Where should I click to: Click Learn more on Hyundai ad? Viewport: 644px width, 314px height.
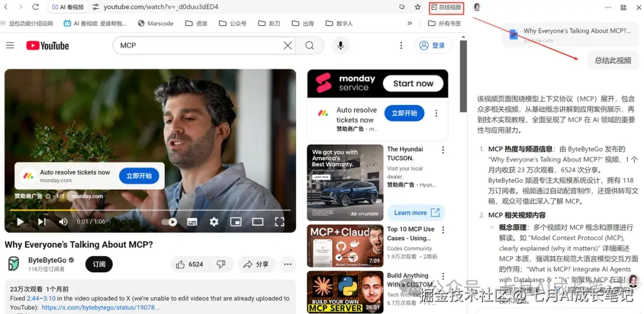coord(416,213)
